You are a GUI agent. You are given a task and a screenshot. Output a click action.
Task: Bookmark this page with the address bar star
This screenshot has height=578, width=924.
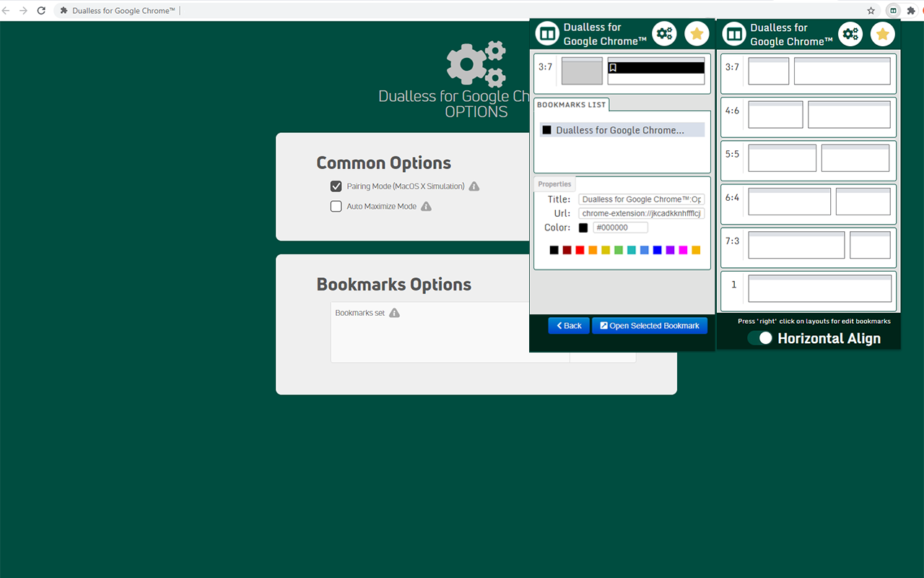(871, 11)
